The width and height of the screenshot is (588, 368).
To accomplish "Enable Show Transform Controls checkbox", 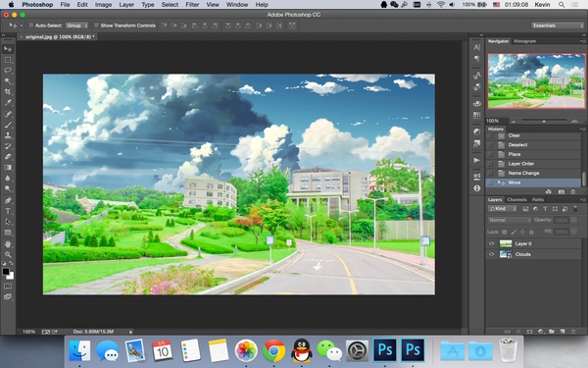I will click(96, 26).
